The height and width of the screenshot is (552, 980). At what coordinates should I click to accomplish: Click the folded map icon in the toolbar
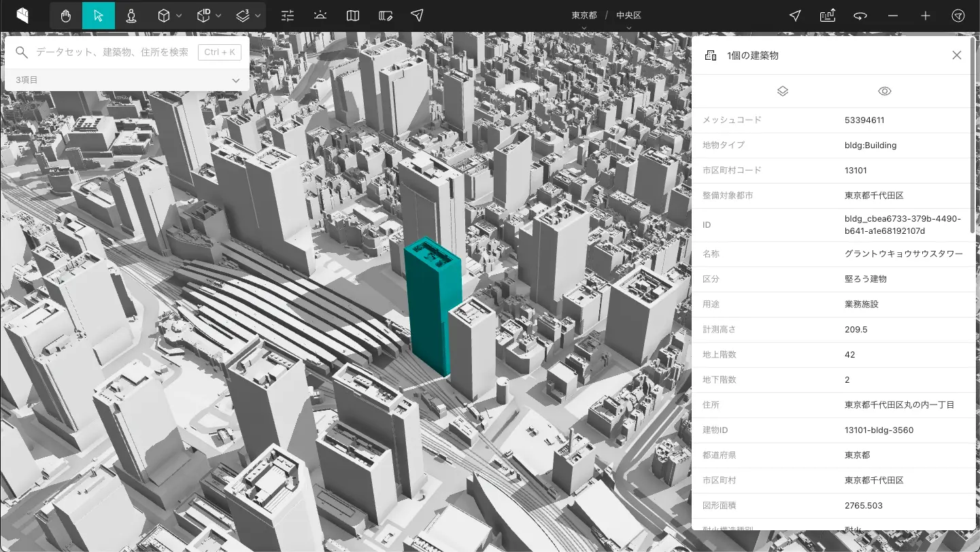click(352, 16)
